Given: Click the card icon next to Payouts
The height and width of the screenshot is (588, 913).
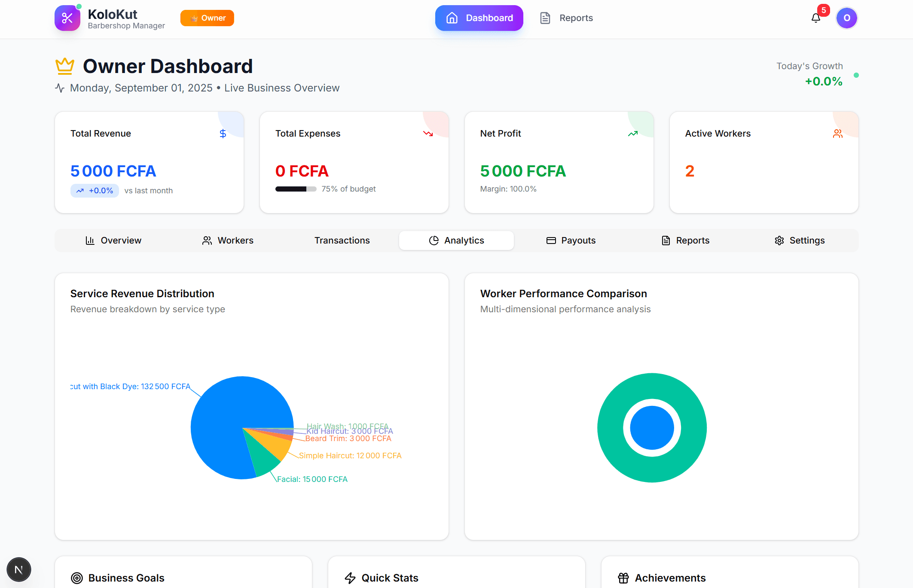Looking at the screenshot, I should [x=550, y=241].
